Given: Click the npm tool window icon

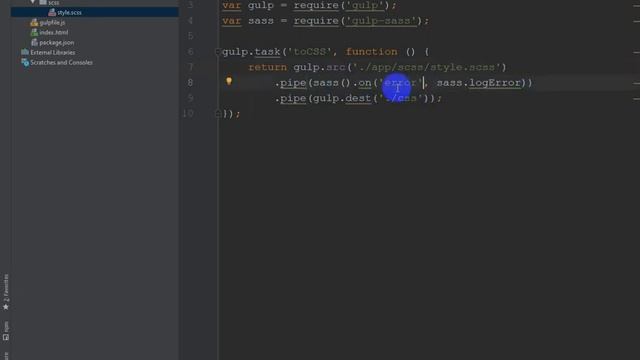Looking at the screenshot, I should coord(6,338).
